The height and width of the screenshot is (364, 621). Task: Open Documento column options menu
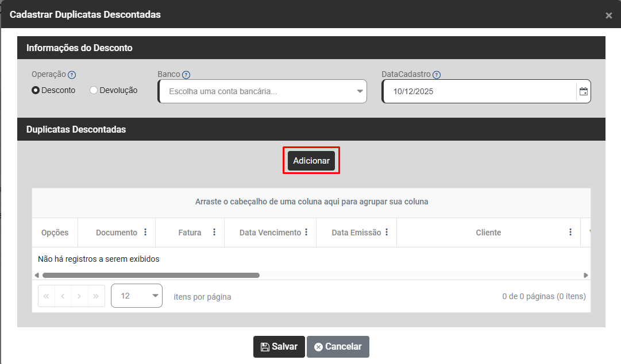(x=145, y=233)
